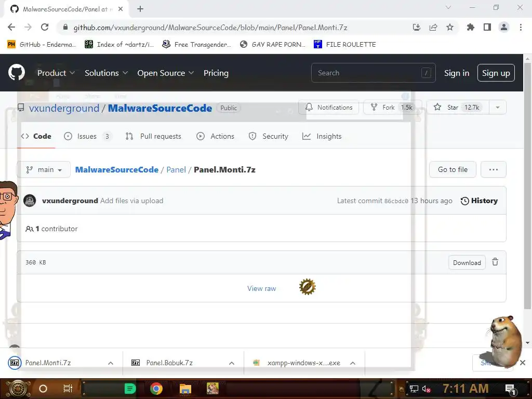
Task: Click the 7:11 AM taskbar clock
Action: (465, 389)
